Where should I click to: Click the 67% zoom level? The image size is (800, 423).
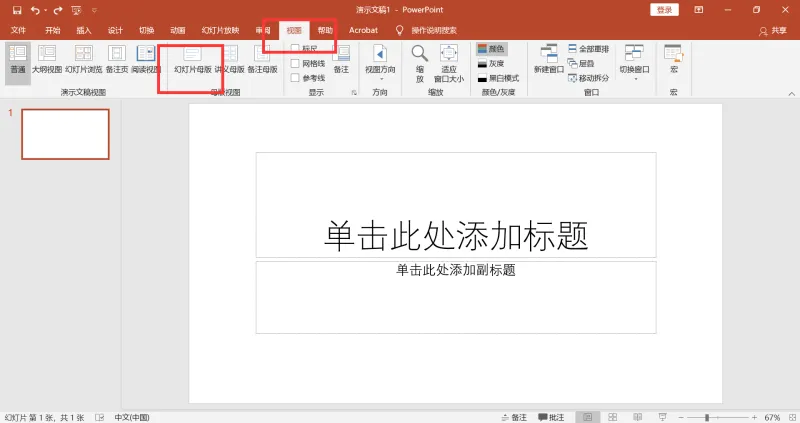[x=772, y=417]
